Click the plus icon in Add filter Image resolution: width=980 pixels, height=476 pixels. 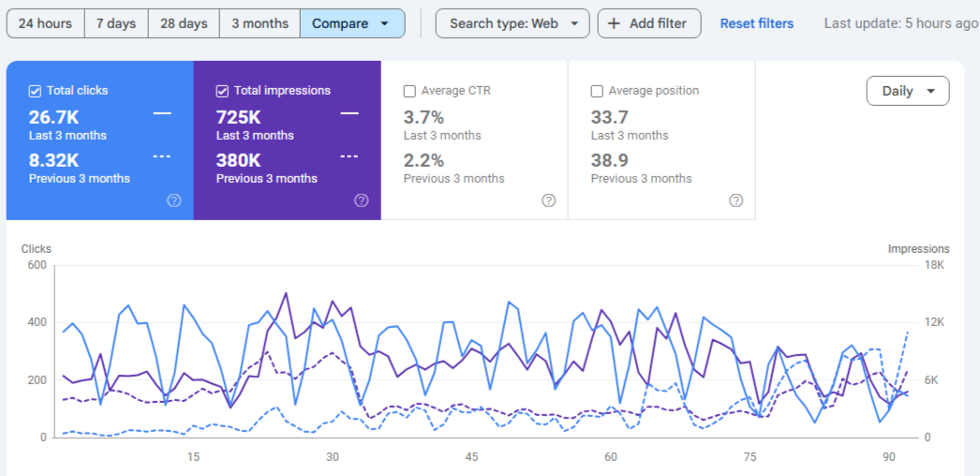(614, 23)
